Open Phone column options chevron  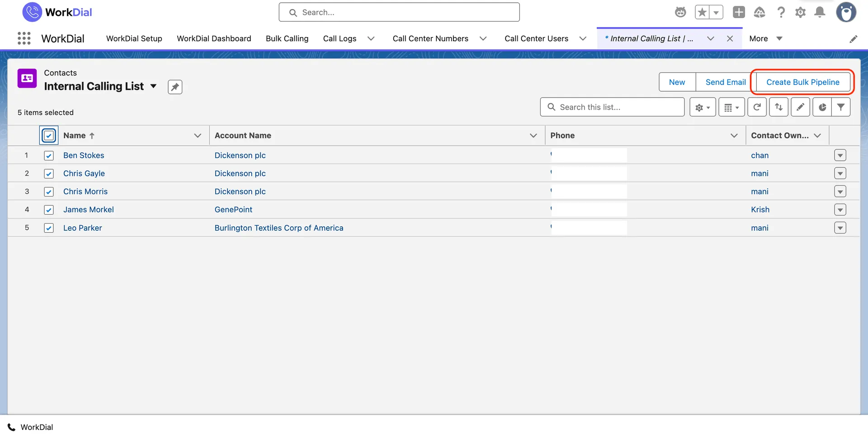pyautogui.click(x=734, y=135)
